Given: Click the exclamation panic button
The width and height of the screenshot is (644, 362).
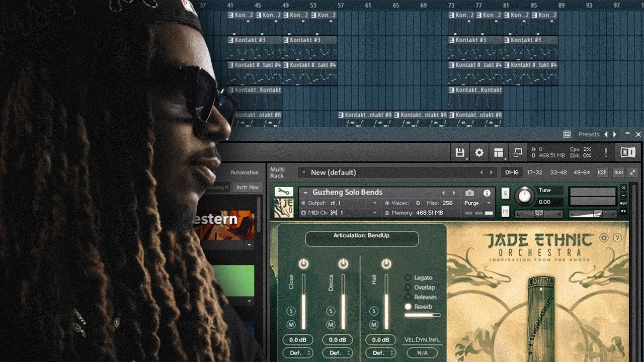Looking at the screenshot, I should (606, 152).
